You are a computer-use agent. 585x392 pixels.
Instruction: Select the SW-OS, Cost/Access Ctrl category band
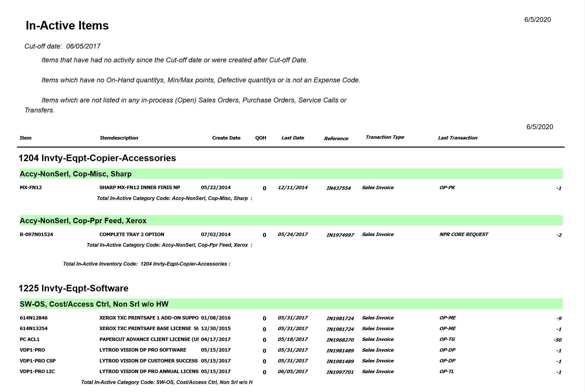pos(291,304)
